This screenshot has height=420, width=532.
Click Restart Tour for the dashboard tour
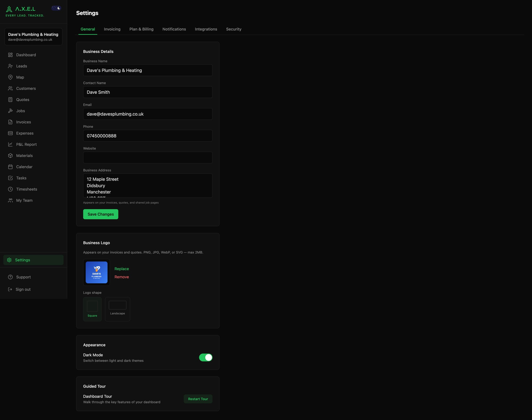click(x=198, y=399)
